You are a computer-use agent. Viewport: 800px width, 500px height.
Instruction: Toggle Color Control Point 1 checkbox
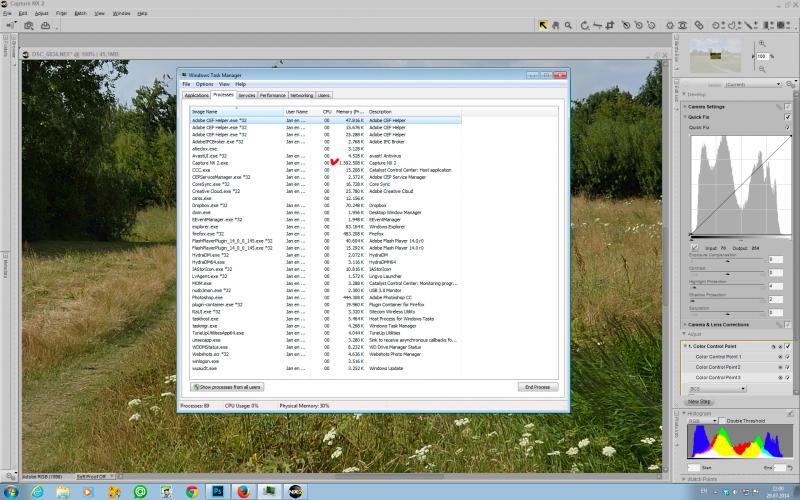click(x=788, y=357)
